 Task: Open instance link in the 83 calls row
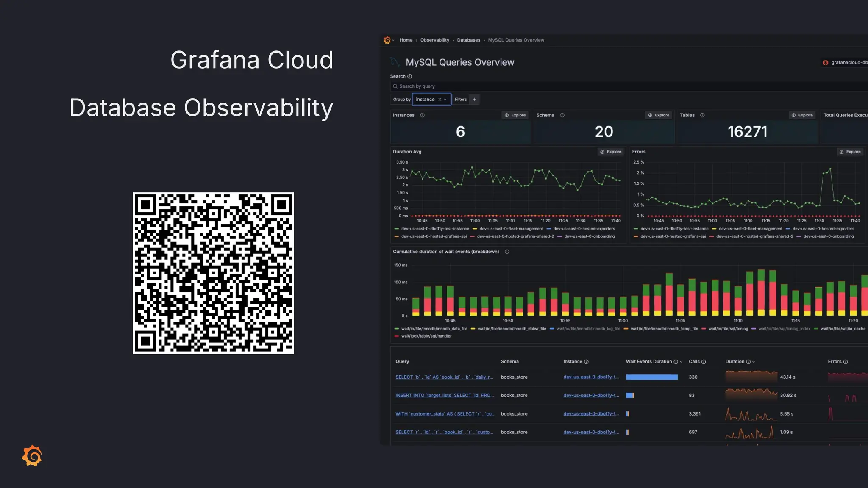(591, 396)
